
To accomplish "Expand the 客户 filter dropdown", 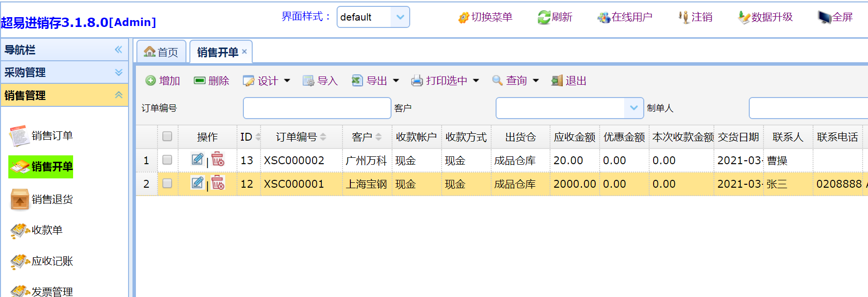I will [x=633, y=108].
